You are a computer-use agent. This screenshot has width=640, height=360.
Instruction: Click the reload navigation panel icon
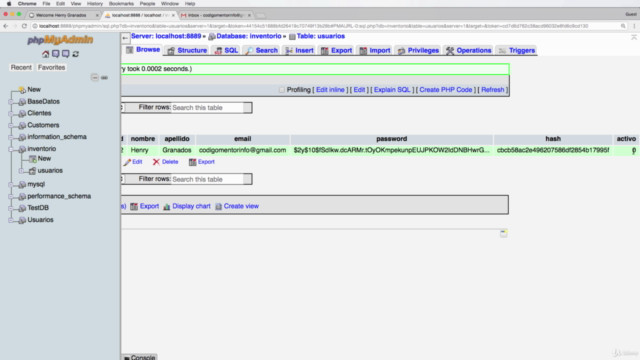click(x=76, y=54)
